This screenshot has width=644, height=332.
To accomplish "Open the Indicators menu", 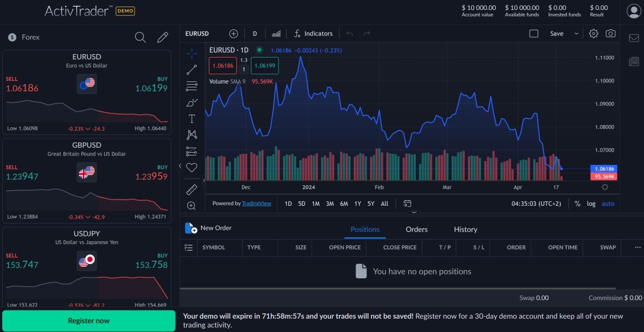I will [313, 34].
